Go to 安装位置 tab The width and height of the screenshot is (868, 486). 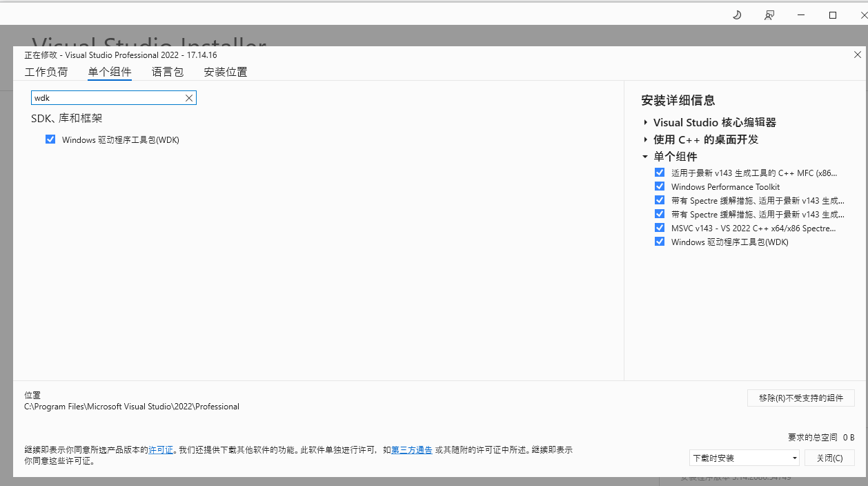(226, 72)
